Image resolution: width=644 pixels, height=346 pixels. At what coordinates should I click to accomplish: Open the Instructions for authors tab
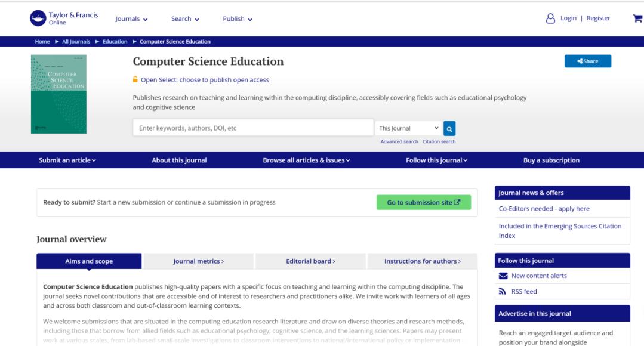(423, 261)
